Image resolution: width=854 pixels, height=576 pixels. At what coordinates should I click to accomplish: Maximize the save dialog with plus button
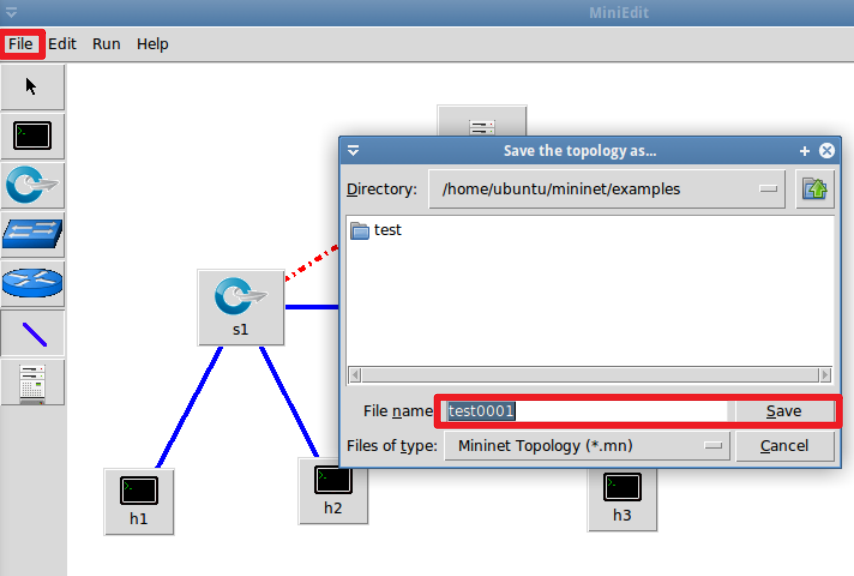[804, 151]
